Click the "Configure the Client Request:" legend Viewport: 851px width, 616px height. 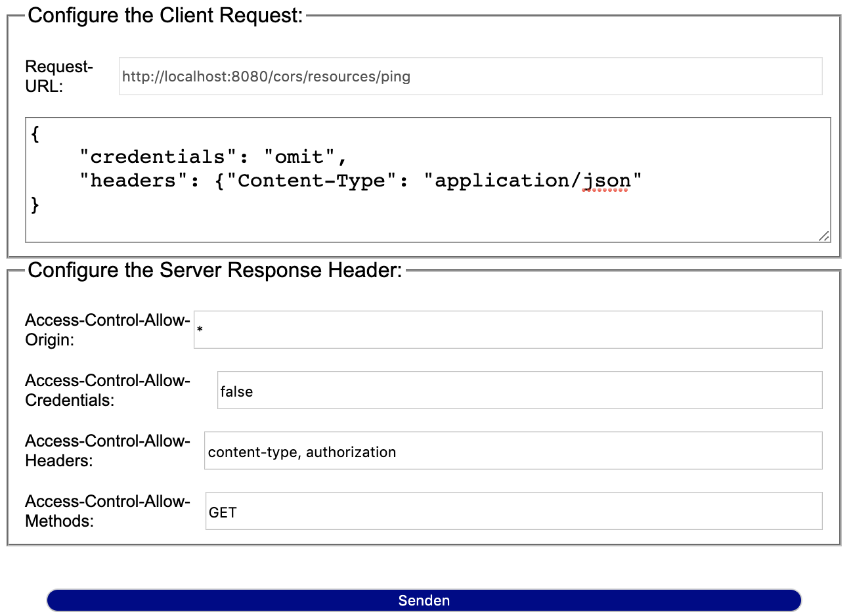coord(165,15)
